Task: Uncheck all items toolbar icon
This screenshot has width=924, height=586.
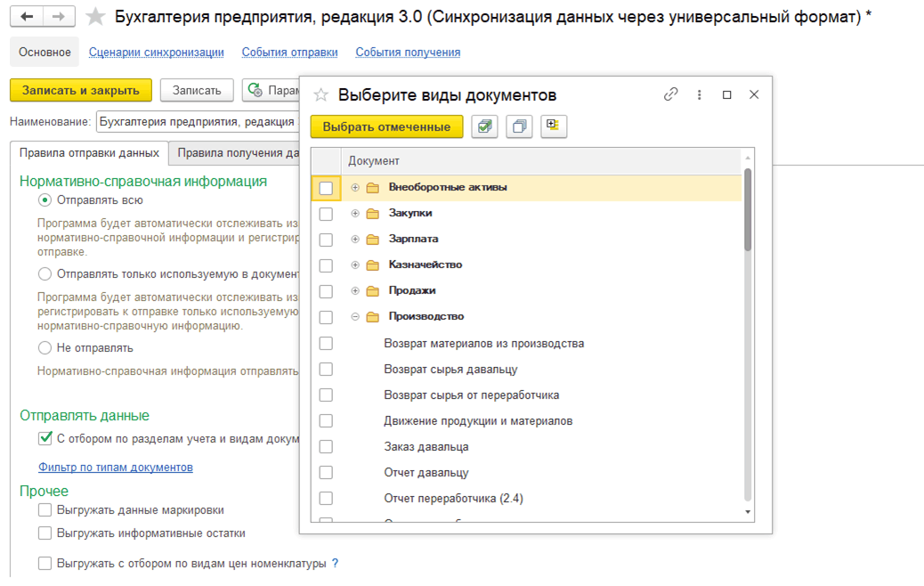Action: [x=519, y=126]
